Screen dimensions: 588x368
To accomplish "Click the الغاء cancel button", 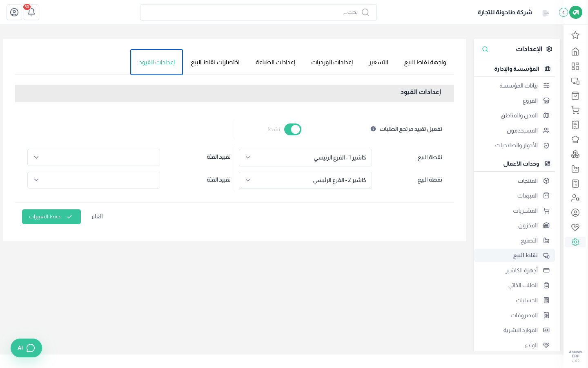I will click(x=97, y=217).
